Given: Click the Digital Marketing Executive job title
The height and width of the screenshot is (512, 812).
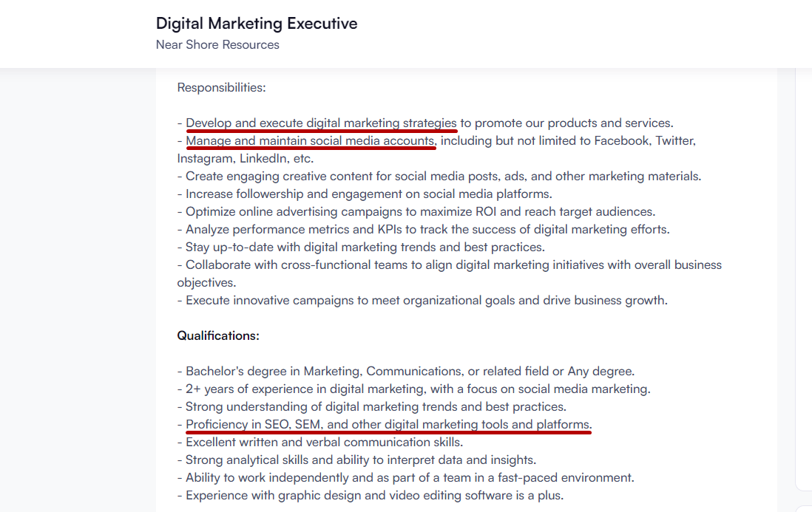Looking at the screenshot, I should 257,24.
